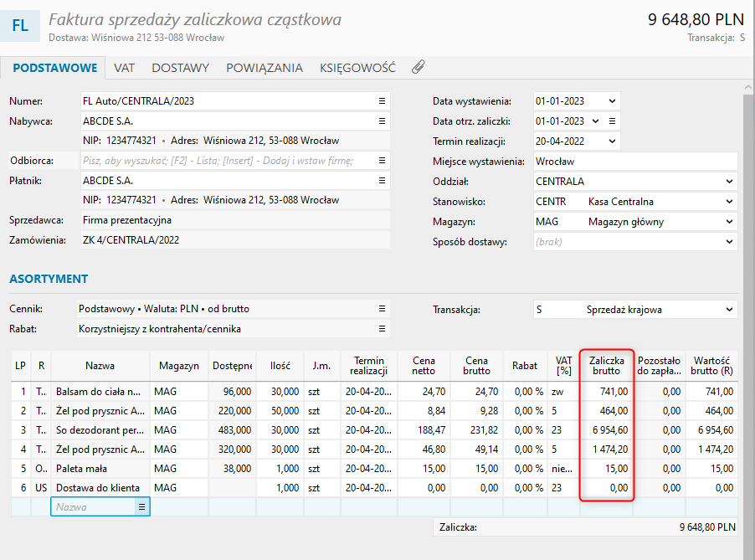The width and height of the screenshot is (755, 560).
Task: Expand the Data wystawienia date dropdown
Action: [612, 100]
